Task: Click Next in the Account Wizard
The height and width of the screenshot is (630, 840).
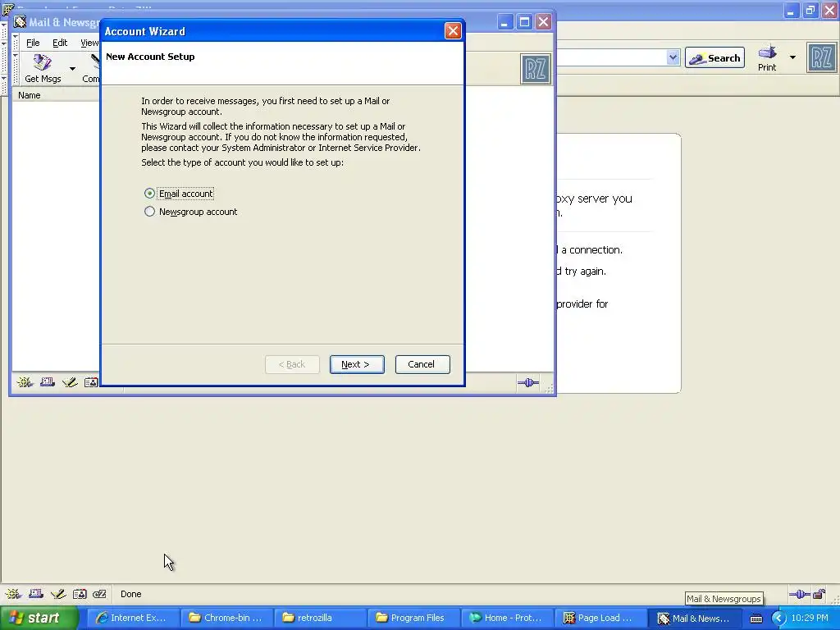Action: pyautogui.click(x=357, y=364)
